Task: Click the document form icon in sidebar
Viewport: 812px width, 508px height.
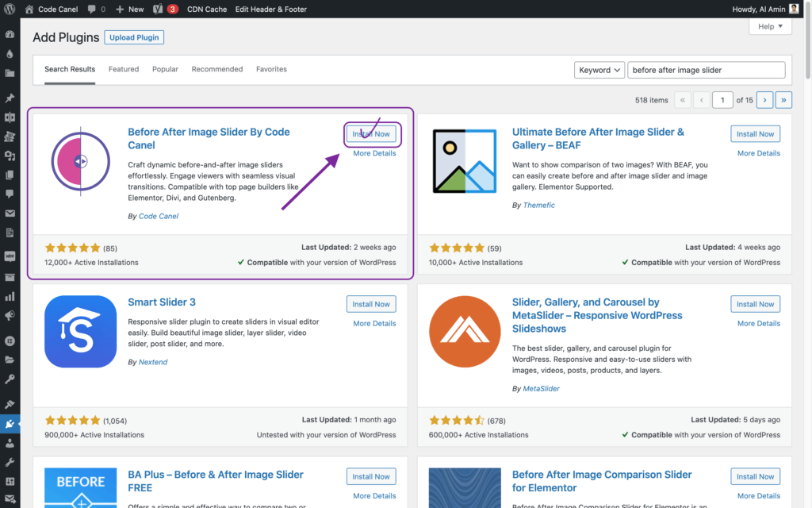Action: click(x=10, y=233)
